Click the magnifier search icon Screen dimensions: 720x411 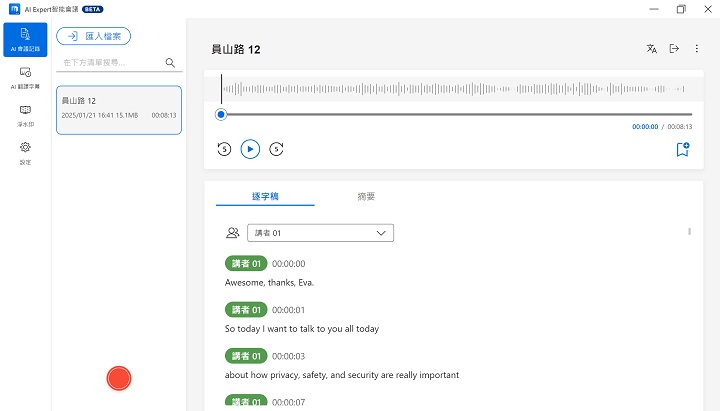click(x=170, y=62)
